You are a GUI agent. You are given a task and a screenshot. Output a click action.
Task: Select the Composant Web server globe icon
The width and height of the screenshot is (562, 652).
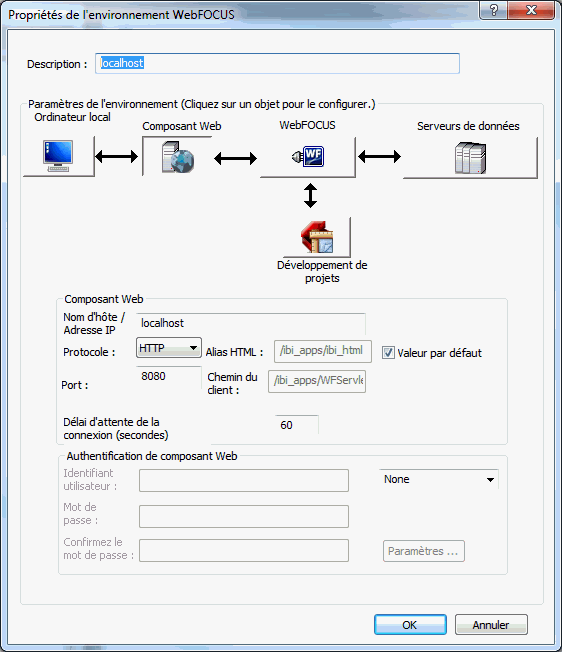178,157
